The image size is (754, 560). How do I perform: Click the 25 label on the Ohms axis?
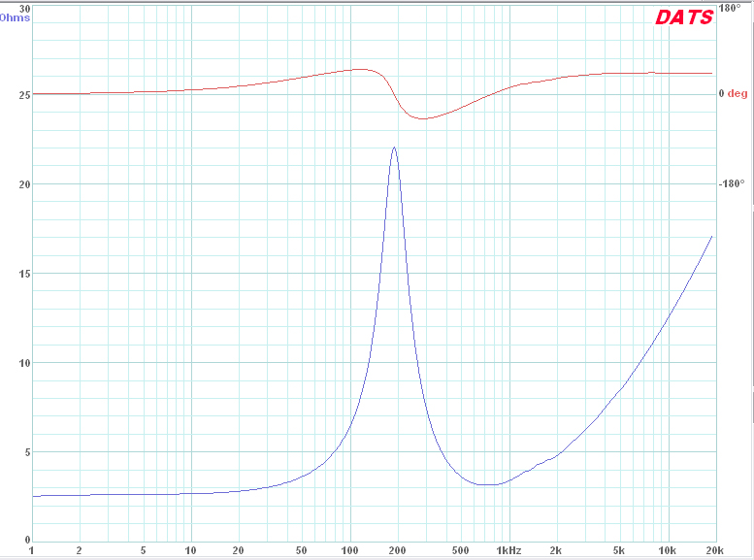pyautogui.click(x=24, y=95)
